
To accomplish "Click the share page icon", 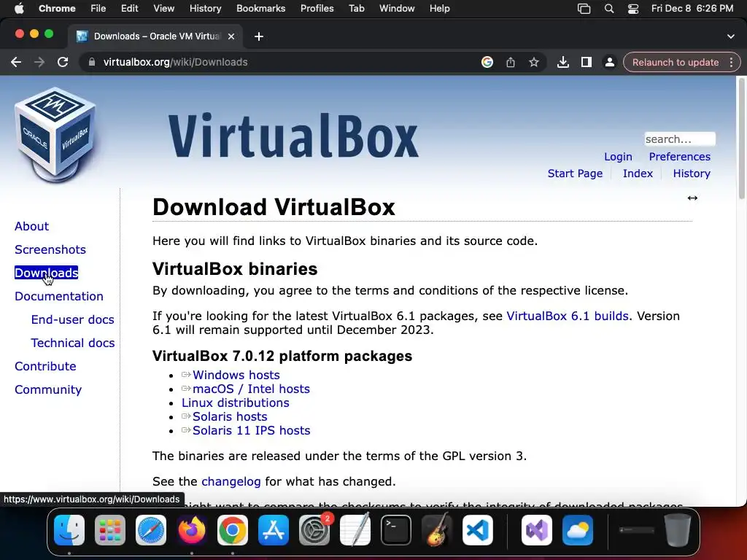I will pos(510,62).
